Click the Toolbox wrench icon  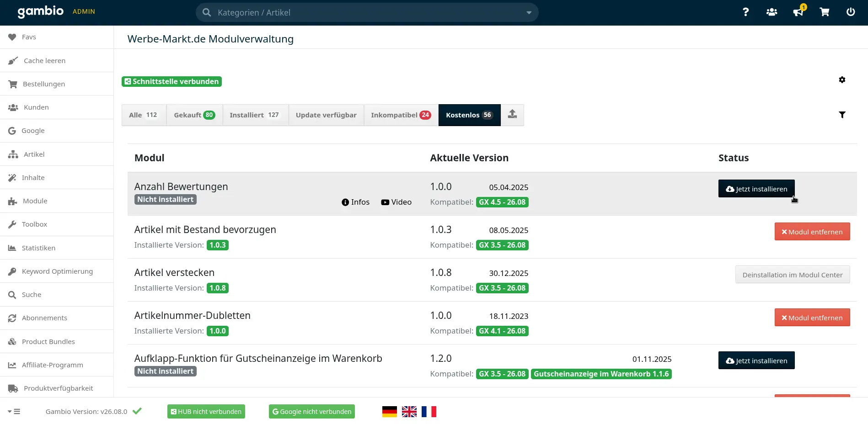tap(12, 224)
